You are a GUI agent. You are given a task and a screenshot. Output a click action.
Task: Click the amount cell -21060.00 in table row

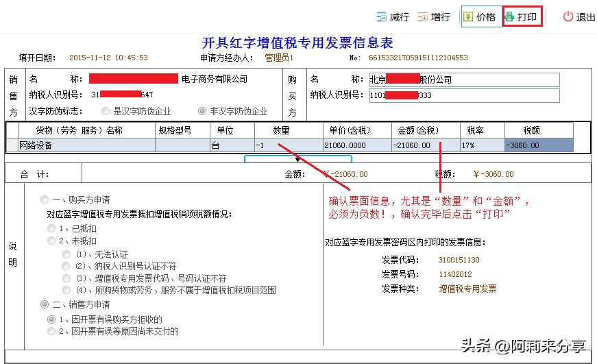point(426,145)
